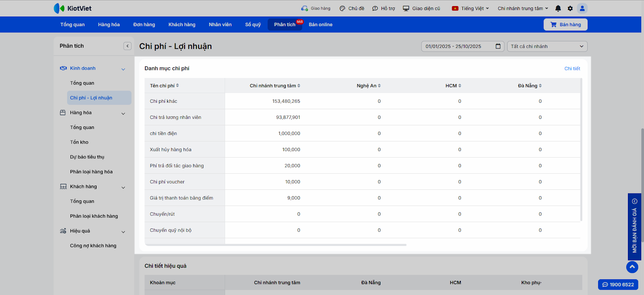This screenshot has height=295, width=644.
Task: Open the Giao hàng delivery icon
Action: coord(304,8)
